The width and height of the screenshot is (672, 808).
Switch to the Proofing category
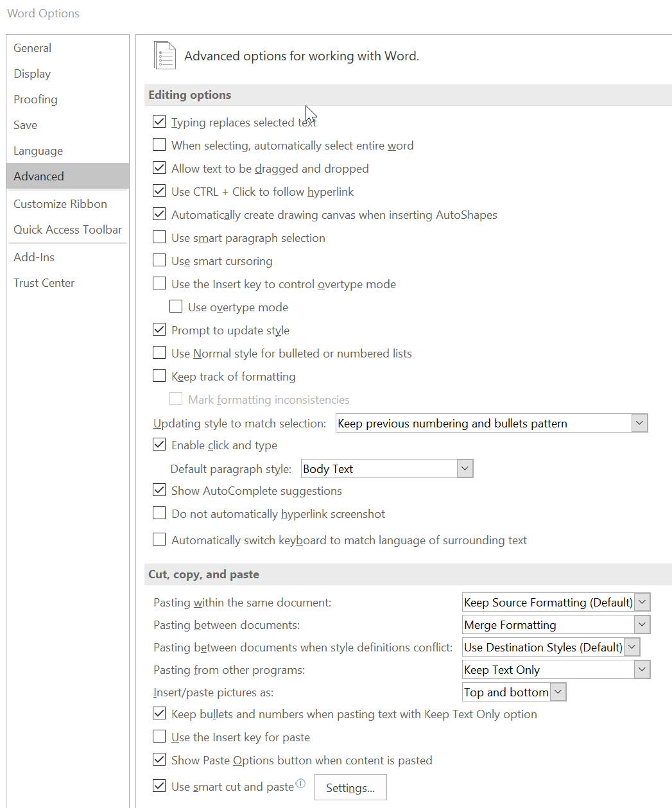[x=36, y=99]
